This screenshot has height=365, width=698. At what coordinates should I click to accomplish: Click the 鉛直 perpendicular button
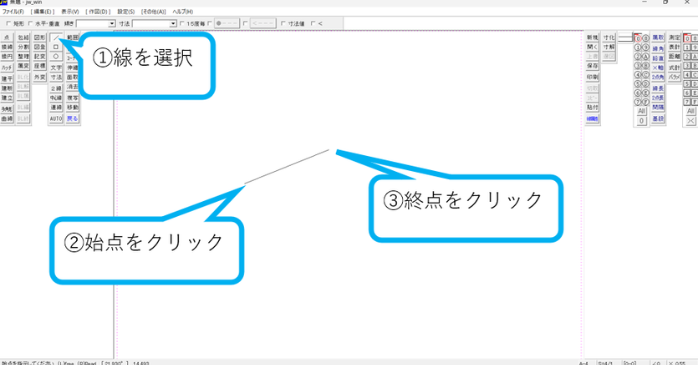(x=658, y=58)
